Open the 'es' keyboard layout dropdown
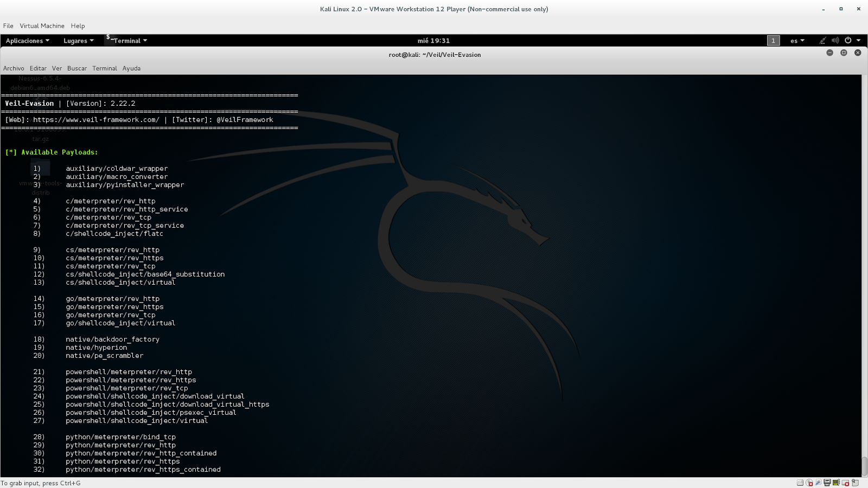Screen dimensions: 868x488 point(797,41)
